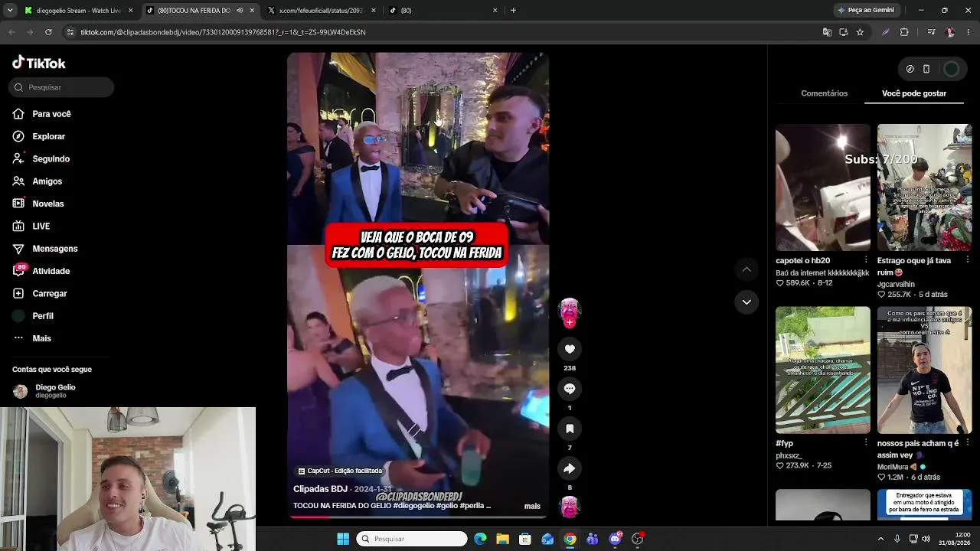
Task: Open the Windows Start menu
Action: (x=343, y=539)
